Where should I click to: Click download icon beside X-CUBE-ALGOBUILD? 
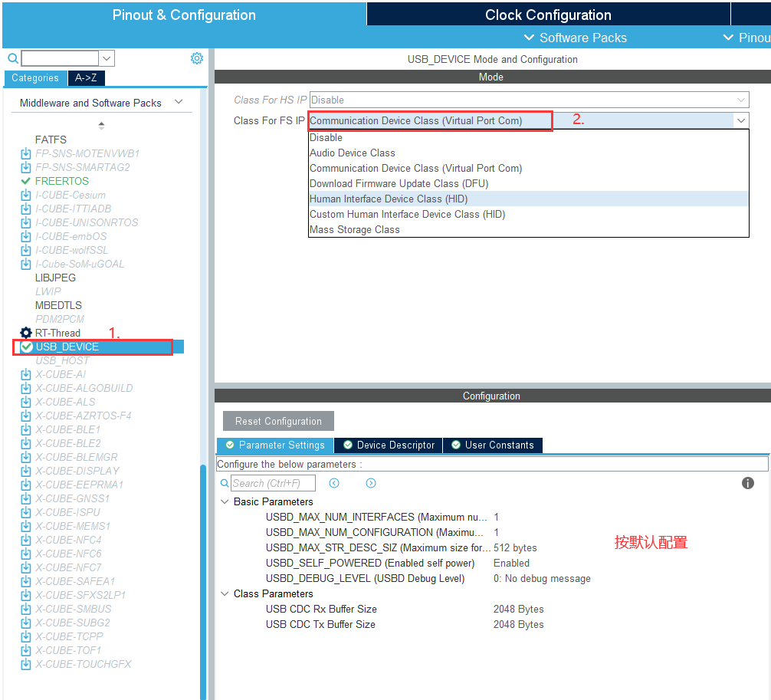26,388
